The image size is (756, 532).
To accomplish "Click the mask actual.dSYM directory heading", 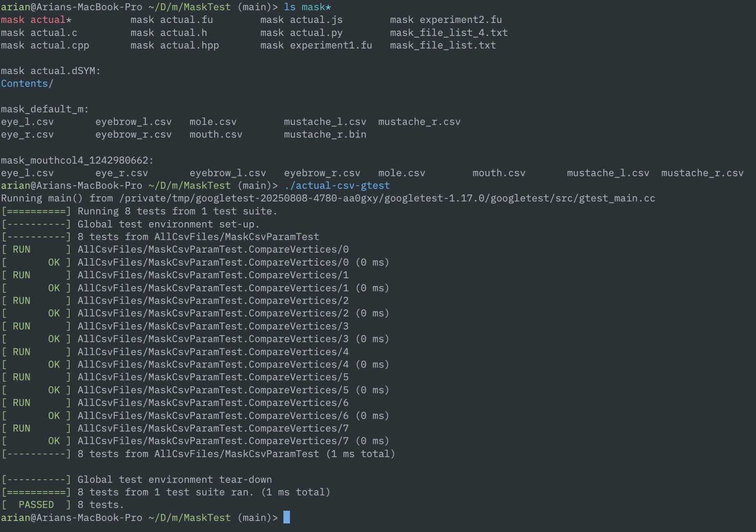I will [50, 71].
